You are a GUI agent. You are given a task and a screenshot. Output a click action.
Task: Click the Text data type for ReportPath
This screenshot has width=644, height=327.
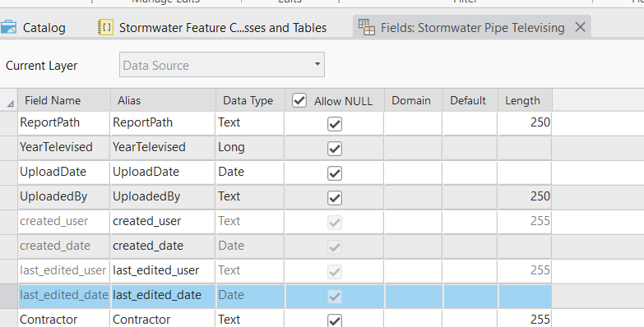click(x=250, y=122)
